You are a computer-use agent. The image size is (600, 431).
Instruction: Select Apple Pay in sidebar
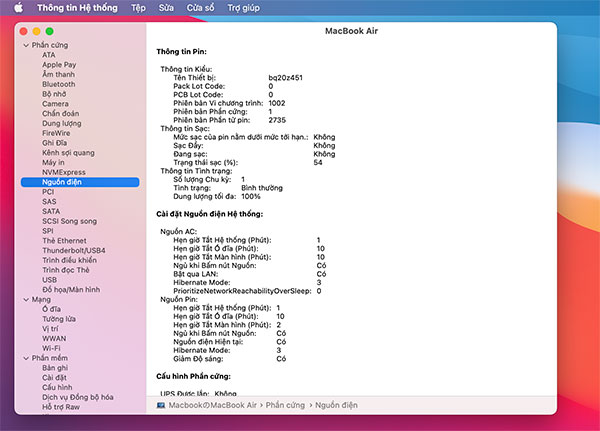tap(59, 65)
